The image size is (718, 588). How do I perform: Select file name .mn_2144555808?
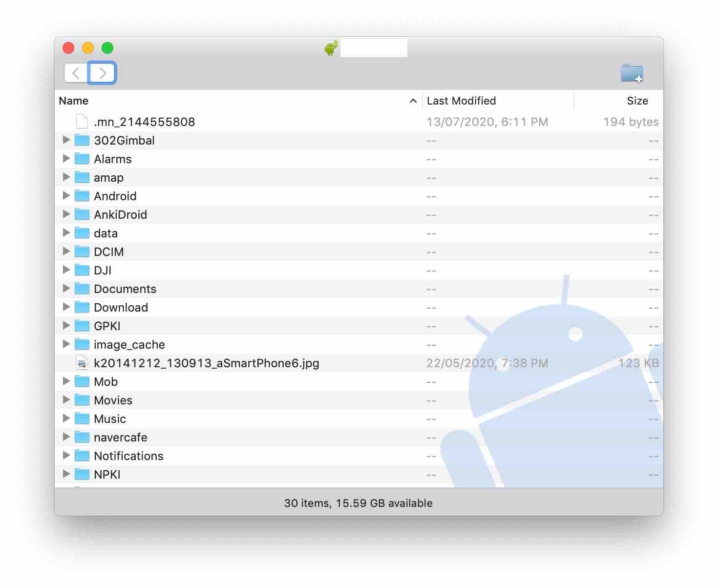click(x=145, y=122)
